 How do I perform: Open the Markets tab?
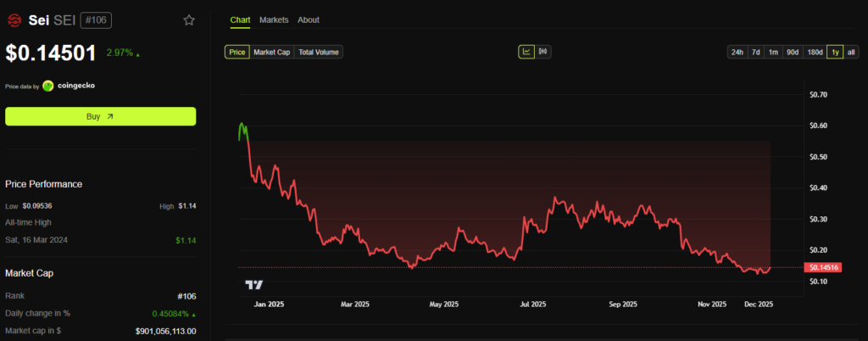[x=274, y=20]
